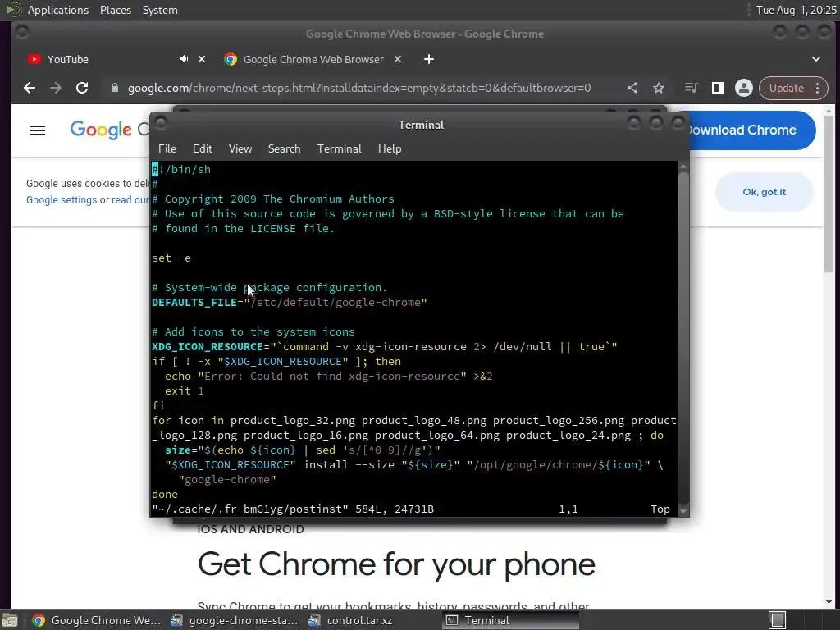
Task: Open System menu in top panel
Action: [x=160, y=10]
